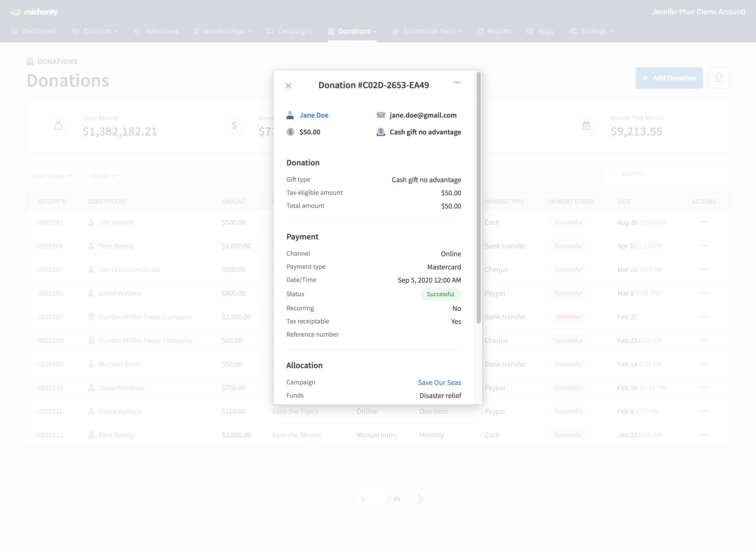Screen dimensions: 756x552
Task: Open the Date Range filter dropdown
Action: pyautogui.click(x=52, y=176)
